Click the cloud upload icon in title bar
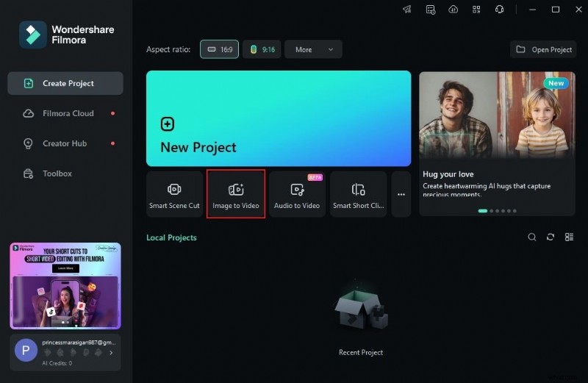This screenshot has height=383, width=588. (x=453, y=10)
